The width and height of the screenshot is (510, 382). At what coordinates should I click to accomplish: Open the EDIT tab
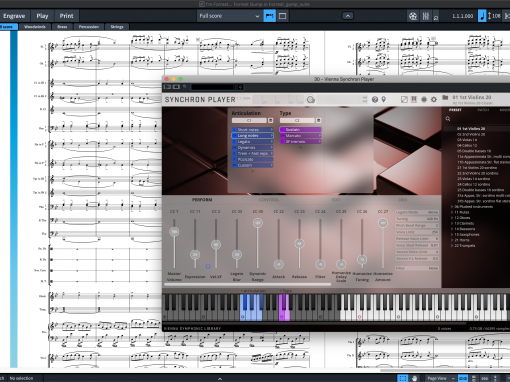[x=336, y=200]
